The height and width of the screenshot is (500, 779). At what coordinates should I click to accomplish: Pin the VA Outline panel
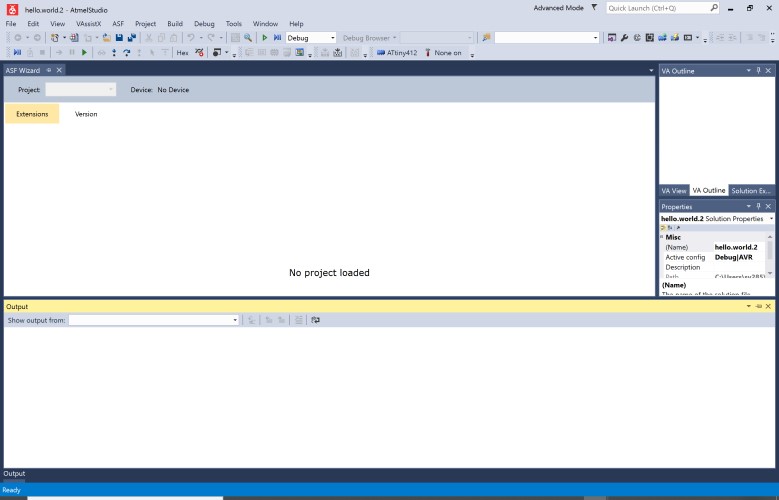pos(758,71)
